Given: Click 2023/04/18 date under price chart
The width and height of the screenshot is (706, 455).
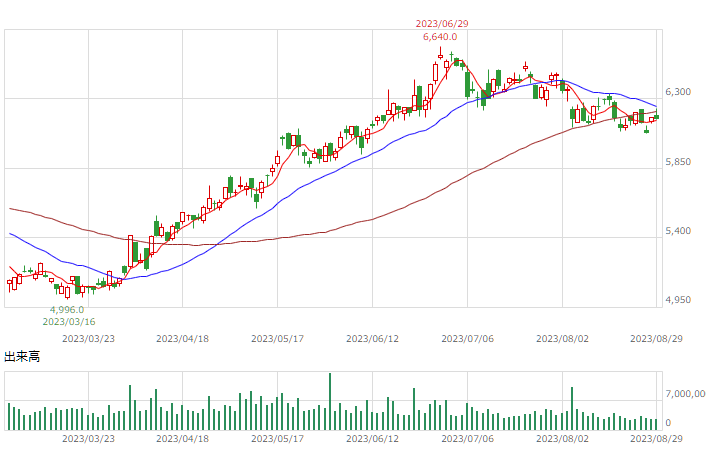Looking at the screenshot, I should pyautogui.click(x=182, y=338).
